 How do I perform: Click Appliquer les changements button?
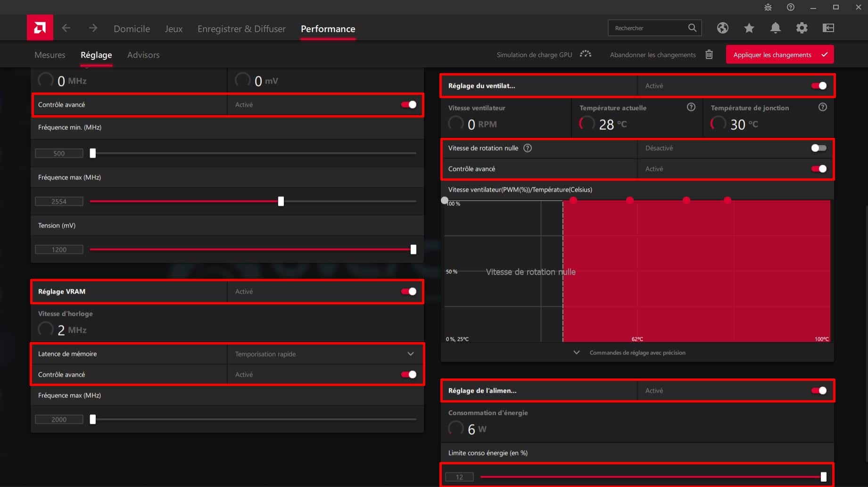(780, 54)
